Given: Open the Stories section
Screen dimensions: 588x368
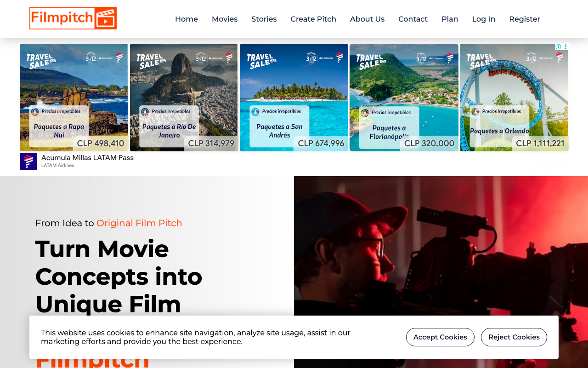Looking at the screenshot, I should pyautogui.click(x=264, y=19).
